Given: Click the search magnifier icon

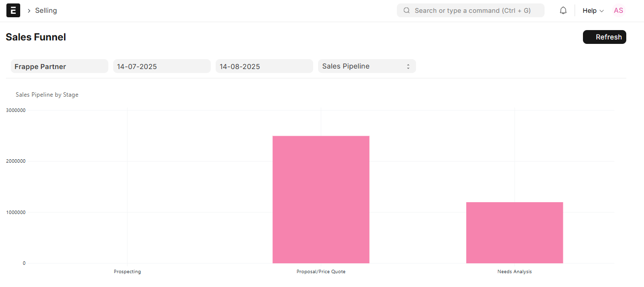Looking at the screenshot, I should pos(407,10).
